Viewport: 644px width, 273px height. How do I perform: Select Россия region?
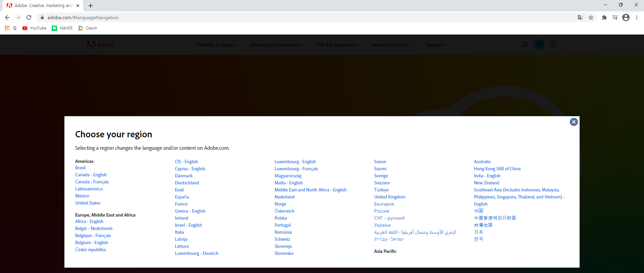tap(382, 211)
